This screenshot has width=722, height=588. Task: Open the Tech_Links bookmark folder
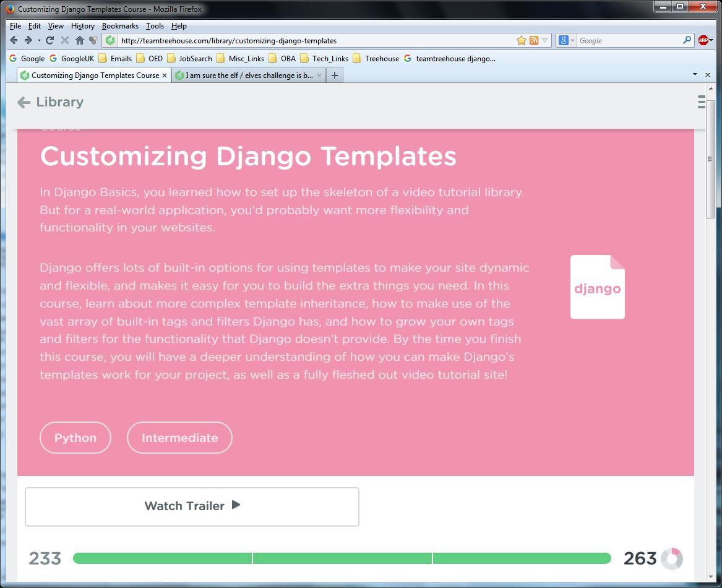coord(324,59)
